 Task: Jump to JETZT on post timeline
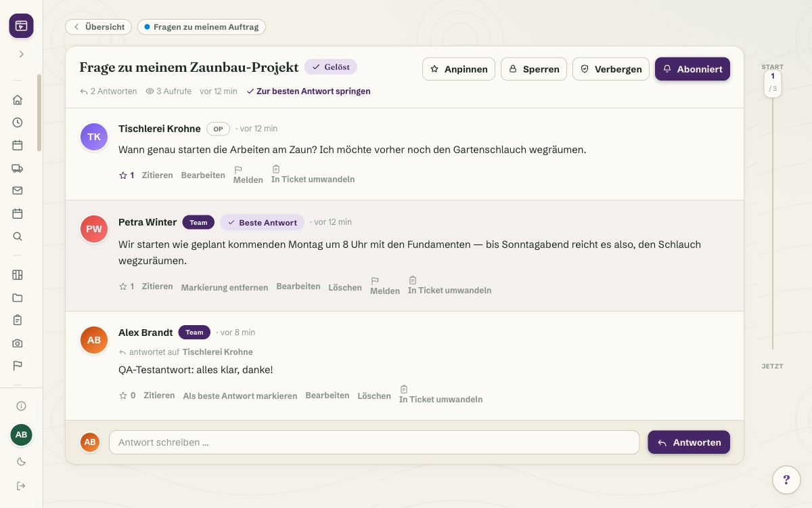coord(773,366)
